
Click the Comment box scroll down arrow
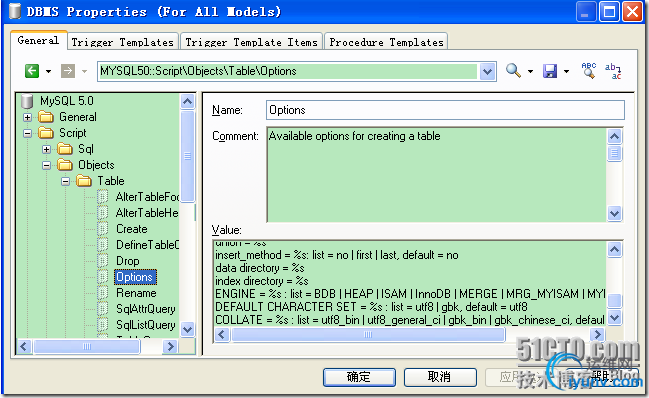point(615,213)
